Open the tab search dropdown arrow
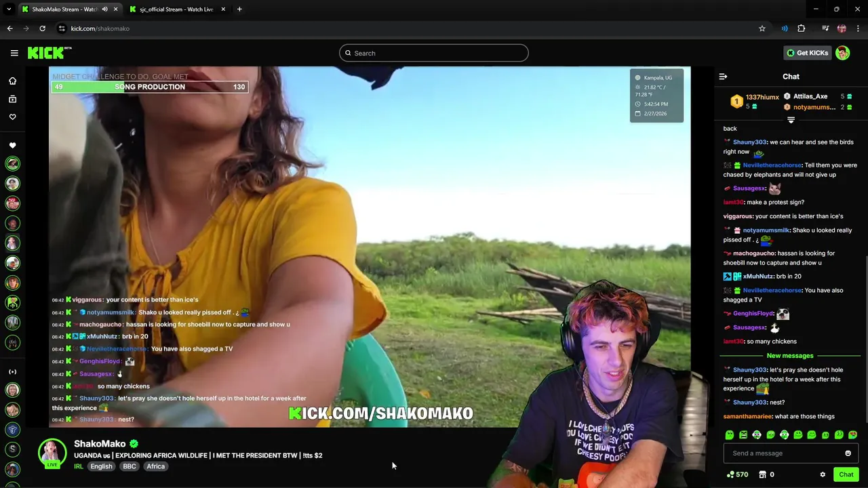Screen dimensions: 868x488 (x=9, y=9)
